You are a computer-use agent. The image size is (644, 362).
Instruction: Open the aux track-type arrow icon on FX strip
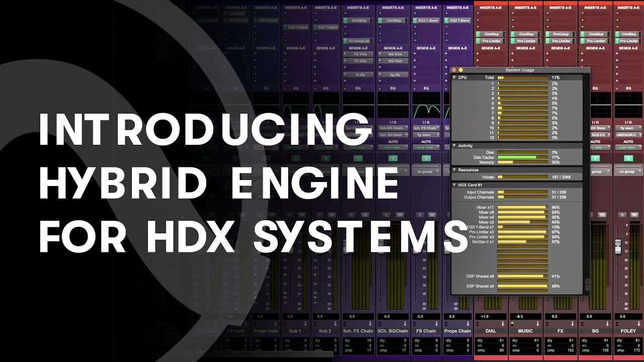coord(572,323)
